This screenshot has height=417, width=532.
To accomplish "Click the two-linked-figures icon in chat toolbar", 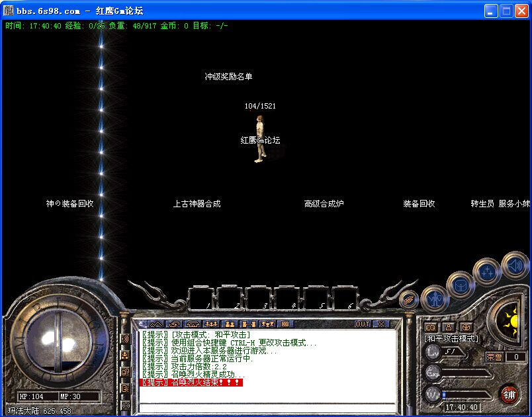I will pos(248,324).
